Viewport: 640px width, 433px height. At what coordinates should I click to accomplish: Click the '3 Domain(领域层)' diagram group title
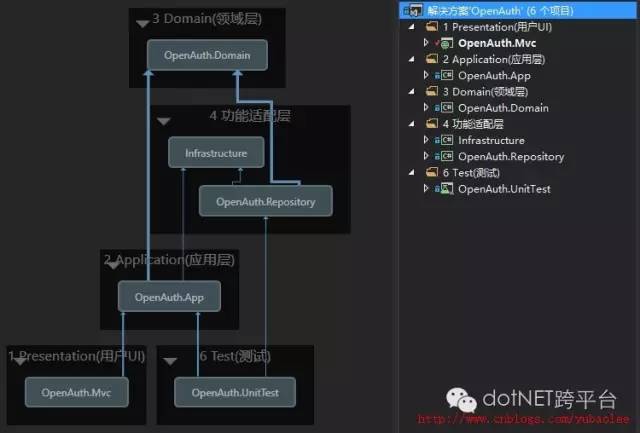[207, 18]
